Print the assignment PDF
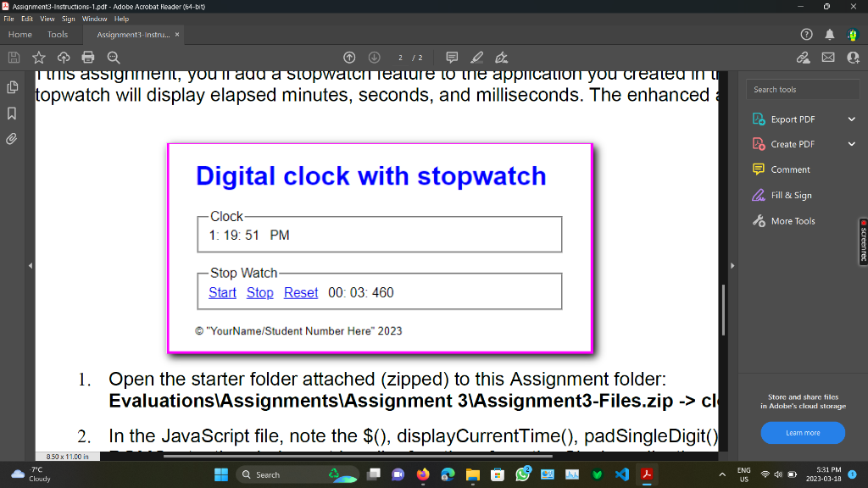Viewport: 868px width, 488px height. pos(88,57)
